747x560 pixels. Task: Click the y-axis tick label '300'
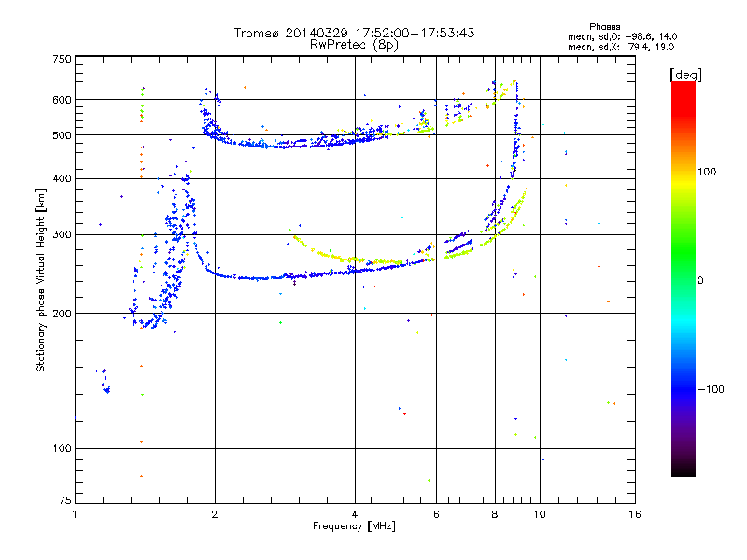tap(62, 235)
